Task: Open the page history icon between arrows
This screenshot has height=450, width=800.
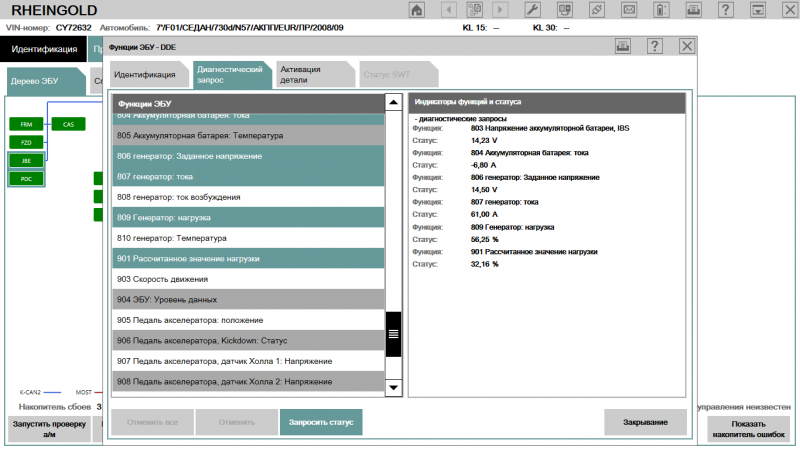Action: tap(474, 10)
